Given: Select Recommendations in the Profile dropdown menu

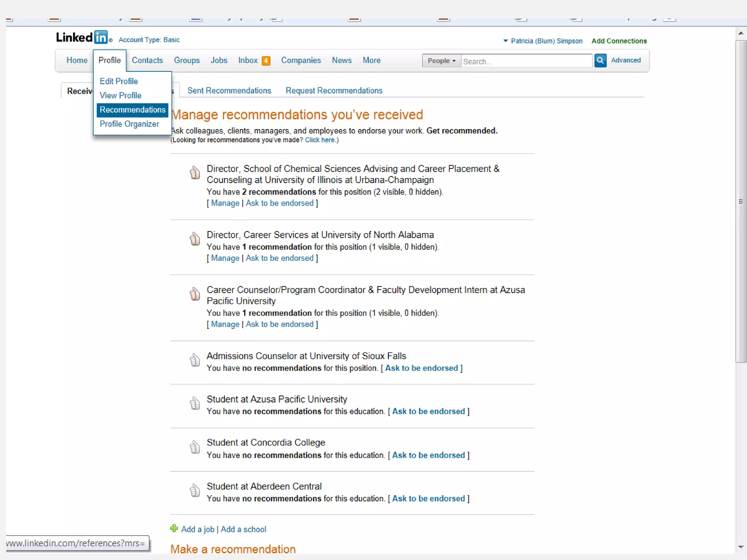Looking at the screenshot, I should tap(132, 110).
